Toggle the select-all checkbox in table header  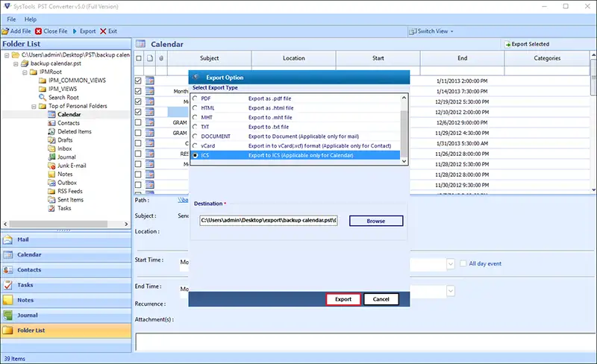click(139, 58)
